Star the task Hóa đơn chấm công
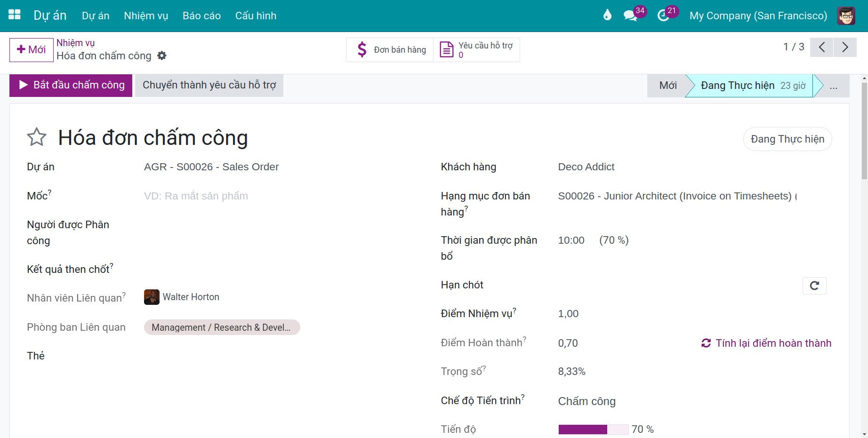Image resolution: width=868 pixels, height=438 pixels. [x=37, y=137]
